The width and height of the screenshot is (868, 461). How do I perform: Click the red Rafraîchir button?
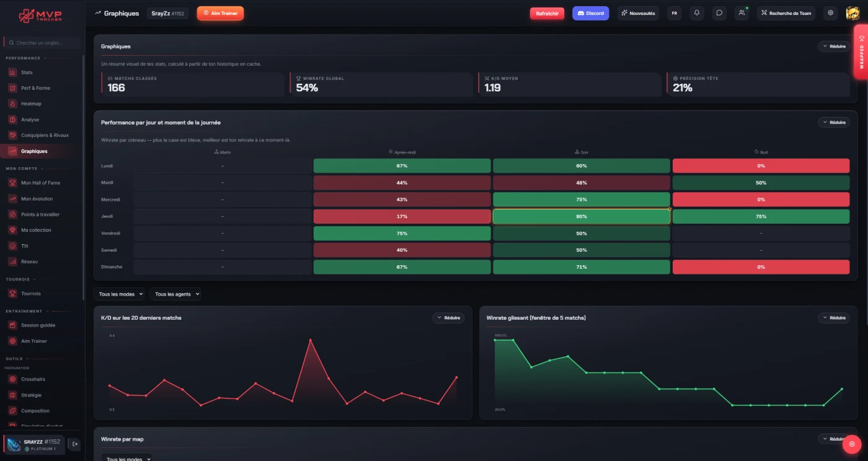(547, 13)
